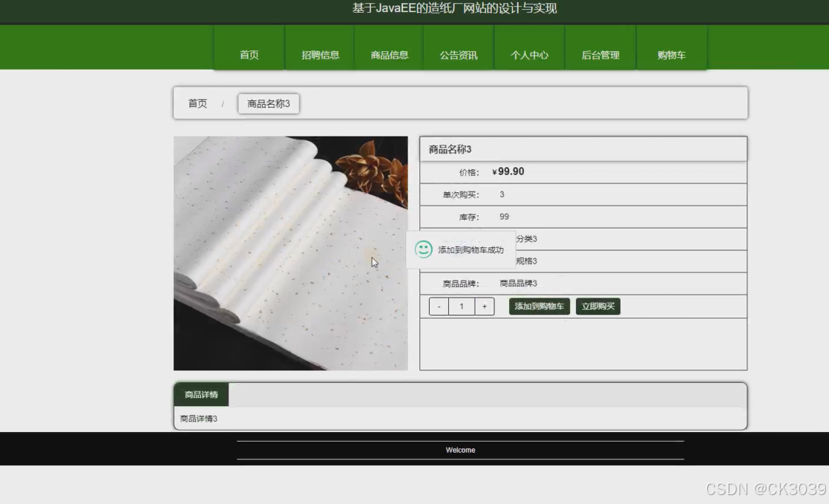This screenshot has width=829, height=504.
Task: Click the 商品品牌3 brand value
Action: [518, 284]
